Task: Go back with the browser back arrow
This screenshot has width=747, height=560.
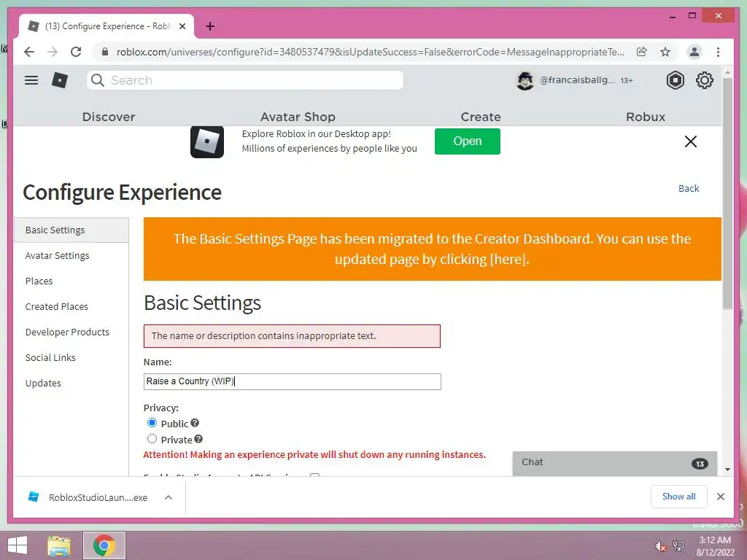Action: pyautogui.click(x=29, y=52)
